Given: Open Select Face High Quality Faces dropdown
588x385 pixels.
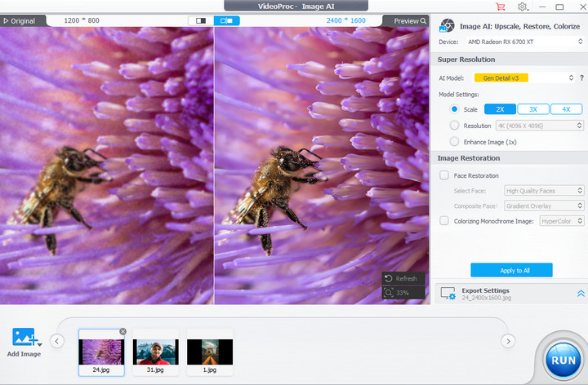Looking at the screenshot, I should (x=544, y=191).
